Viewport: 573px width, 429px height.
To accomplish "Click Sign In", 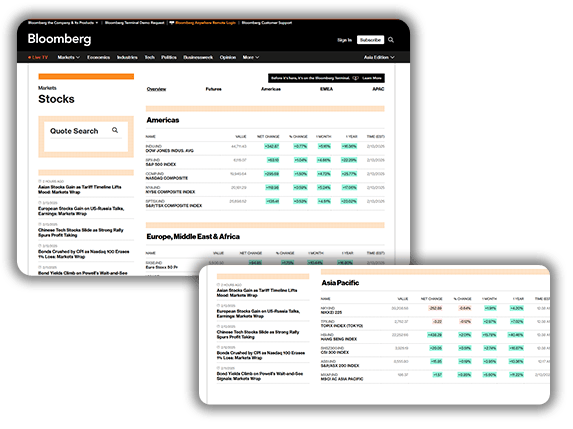I will coord(344,40).
